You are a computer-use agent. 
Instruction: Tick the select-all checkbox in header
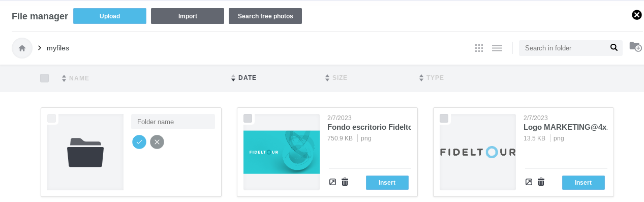click(x=44, y=78)
